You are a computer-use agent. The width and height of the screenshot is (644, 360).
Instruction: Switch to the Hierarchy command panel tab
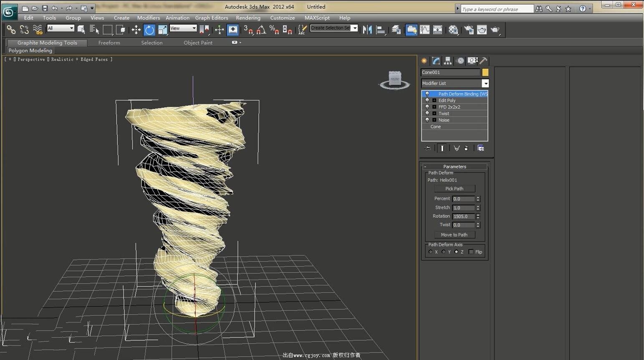click(x=448, y=61)
